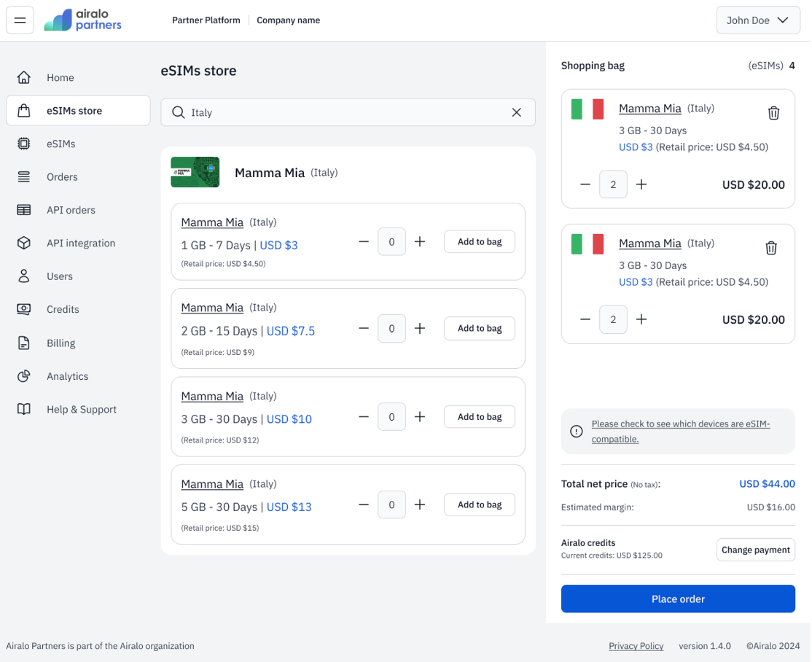
Task: Click minus on the first shopping bag item
Action: (585, 184)
